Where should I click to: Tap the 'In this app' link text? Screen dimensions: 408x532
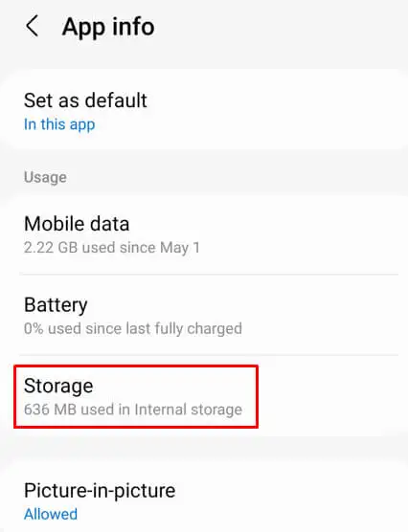pos(59,124)
